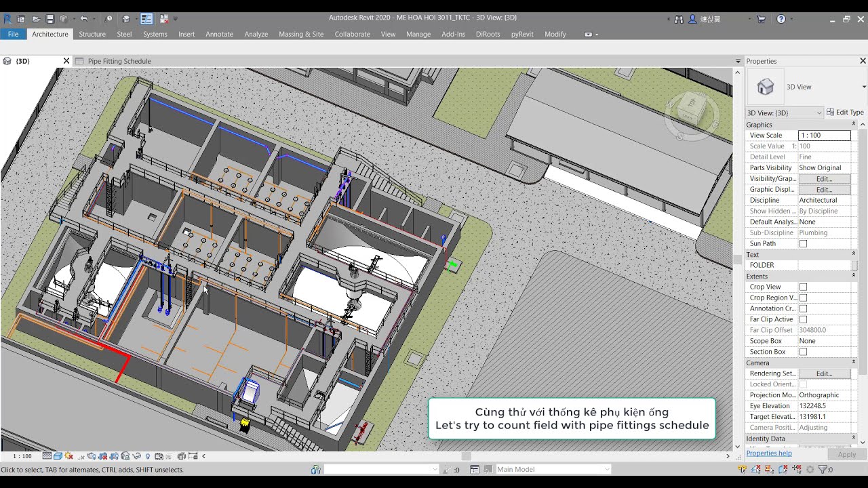Click the View Scale 1 : 100 field
The image size is (868, 488).
pos(824,135)
